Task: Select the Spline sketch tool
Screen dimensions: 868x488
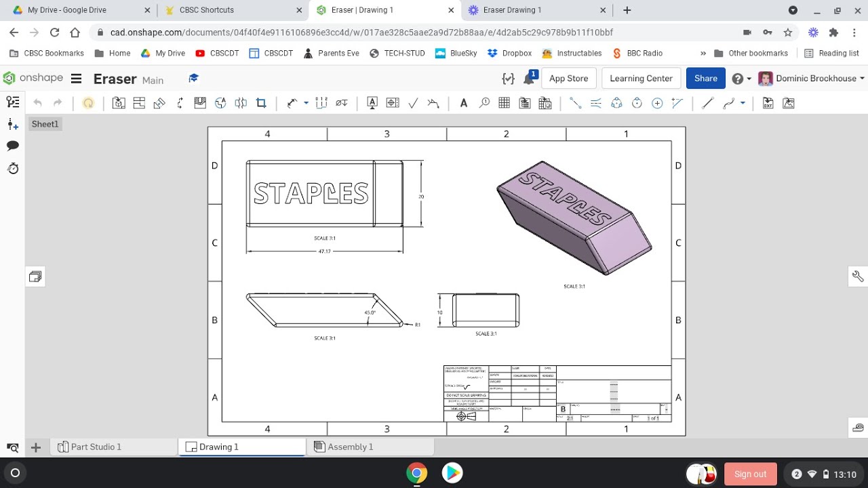Action: click(x=729, y=103)
